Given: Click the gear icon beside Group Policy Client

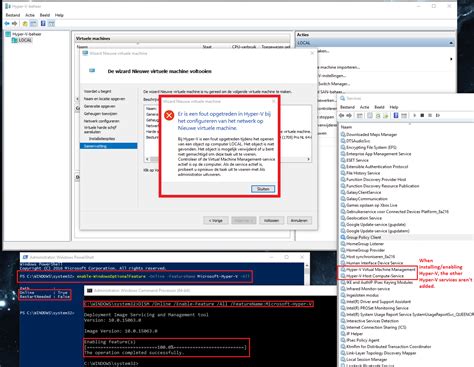Looking at the screenshot, I should [343, 237].
